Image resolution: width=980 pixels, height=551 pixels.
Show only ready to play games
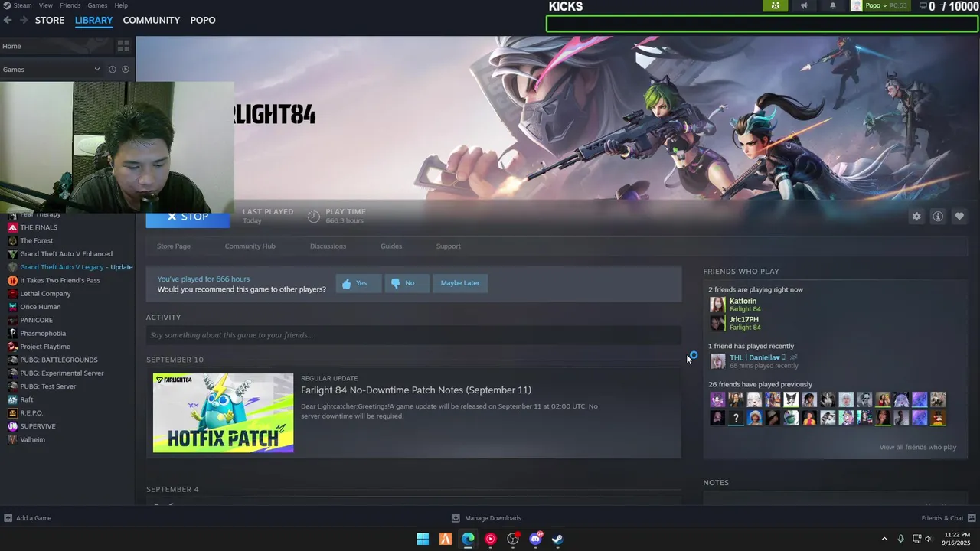(126, 70)
